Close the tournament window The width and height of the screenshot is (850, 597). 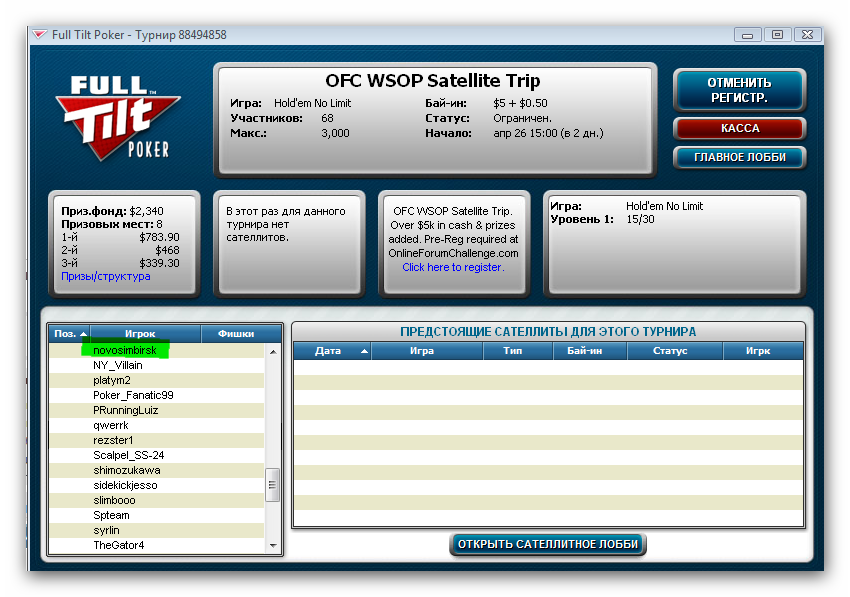point(807,35)
